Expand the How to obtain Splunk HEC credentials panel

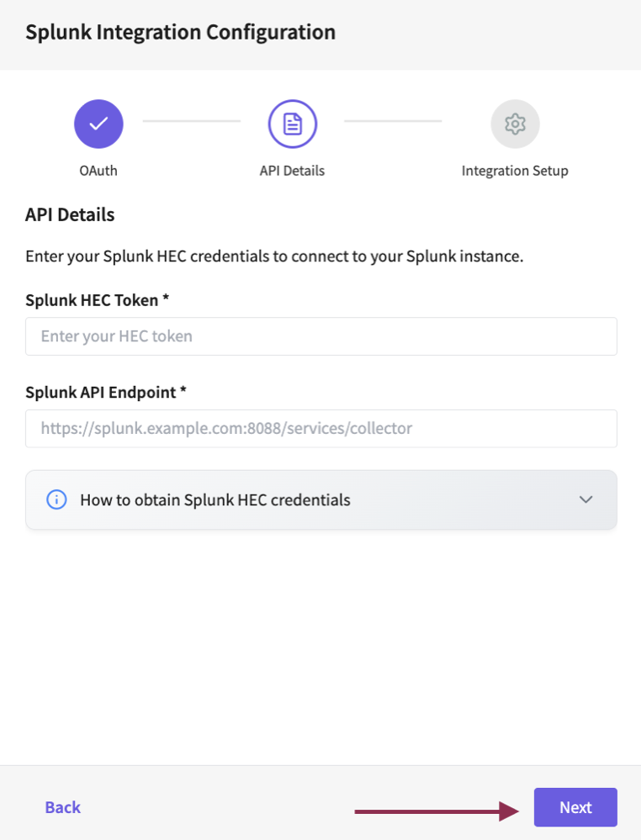(320, 499)
